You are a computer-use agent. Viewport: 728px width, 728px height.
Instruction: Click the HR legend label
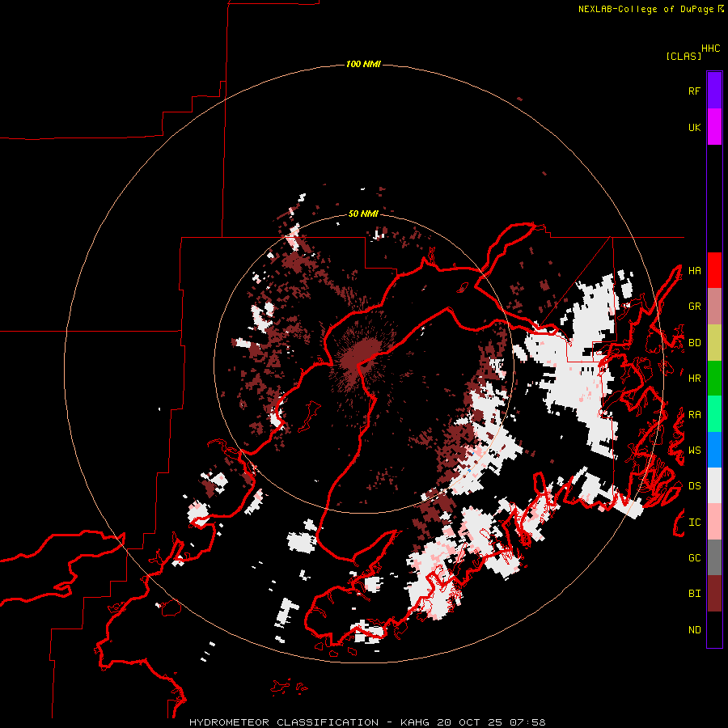pos(694,379)
